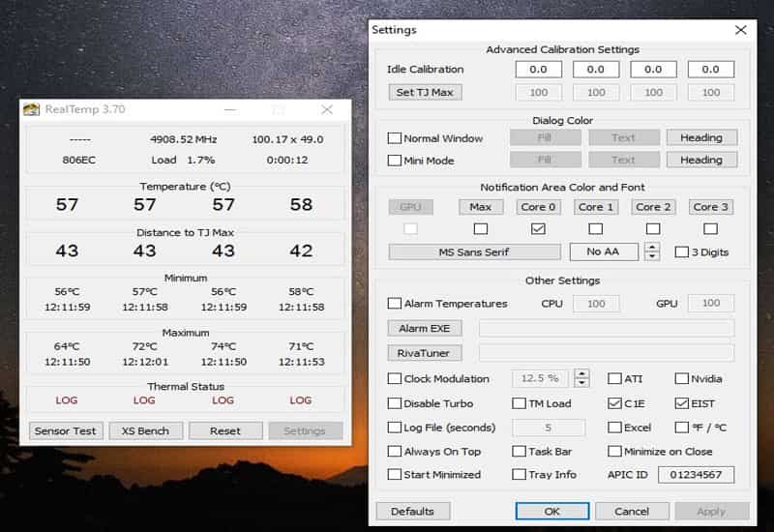Enable the Normal Window checkbox
Image resolution: width=774 pixels, height=532 pixels.
pos(395,138)
